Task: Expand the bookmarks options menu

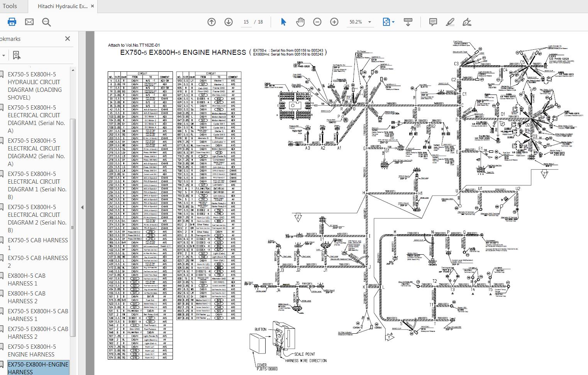Action: pos(4,55)
